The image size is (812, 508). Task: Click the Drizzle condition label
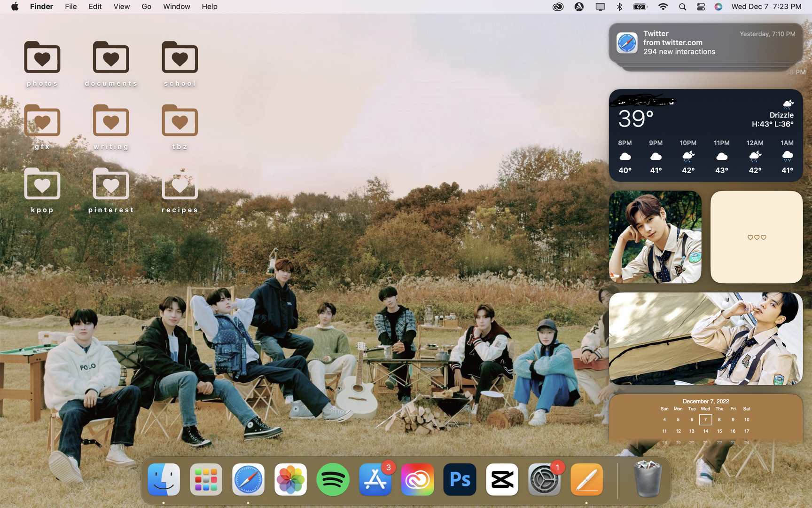coord(781,115)
